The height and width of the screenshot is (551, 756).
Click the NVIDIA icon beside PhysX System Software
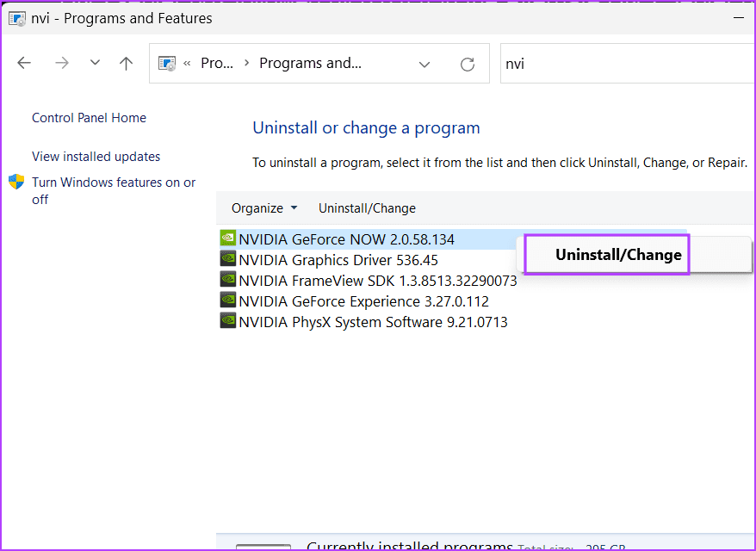tap(227, 321)
